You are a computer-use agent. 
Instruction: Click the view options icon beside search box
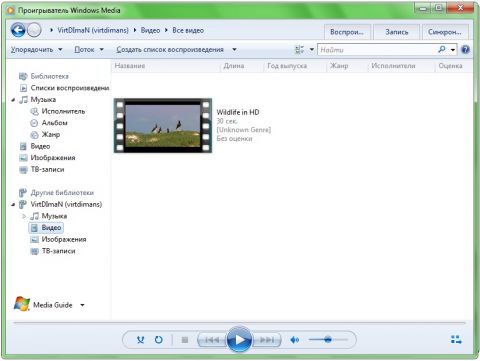(299, 49)
